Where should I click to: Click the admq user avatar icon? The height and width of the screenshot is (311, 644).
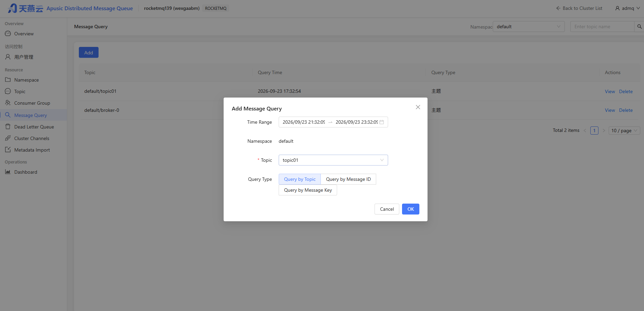[x=617, y=8]
